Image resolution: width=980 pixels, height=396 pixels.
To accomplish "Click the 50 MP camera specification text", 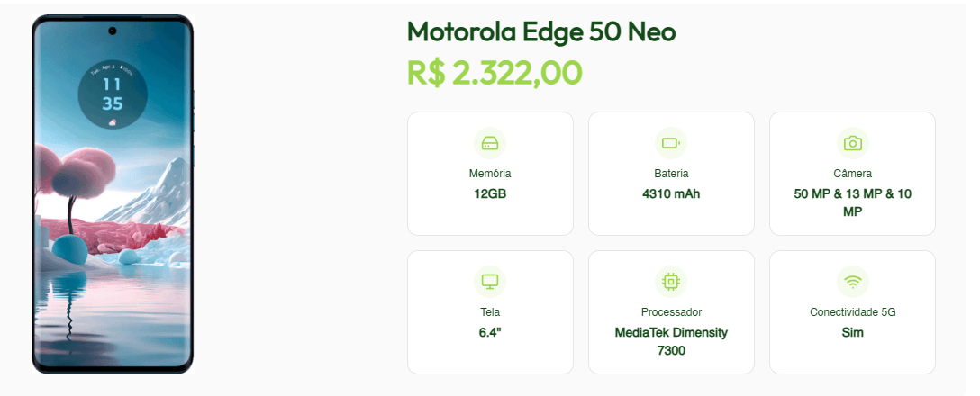I will [852, 202].
